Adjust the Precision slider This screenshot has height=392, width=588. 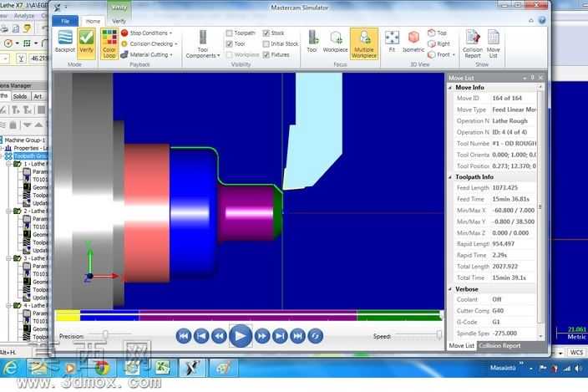pyautogui.click(x=105, y=333)
